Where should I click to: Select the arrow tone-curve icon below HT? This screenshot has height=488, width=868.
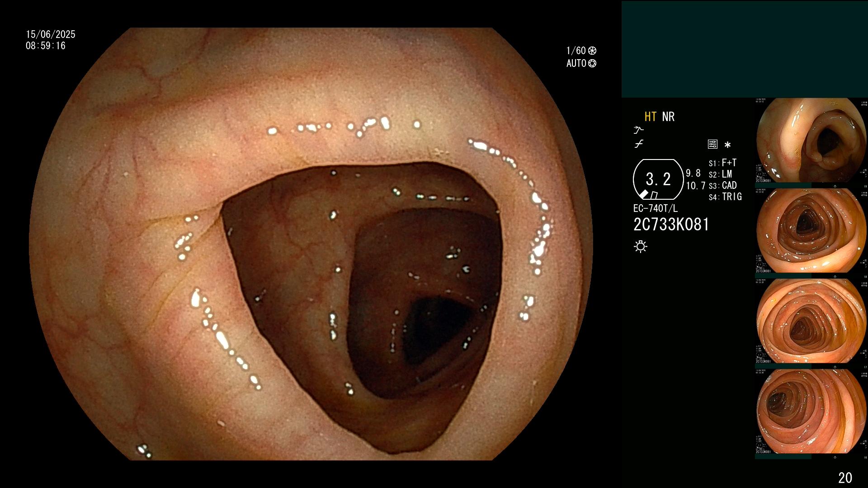point(638,130)
